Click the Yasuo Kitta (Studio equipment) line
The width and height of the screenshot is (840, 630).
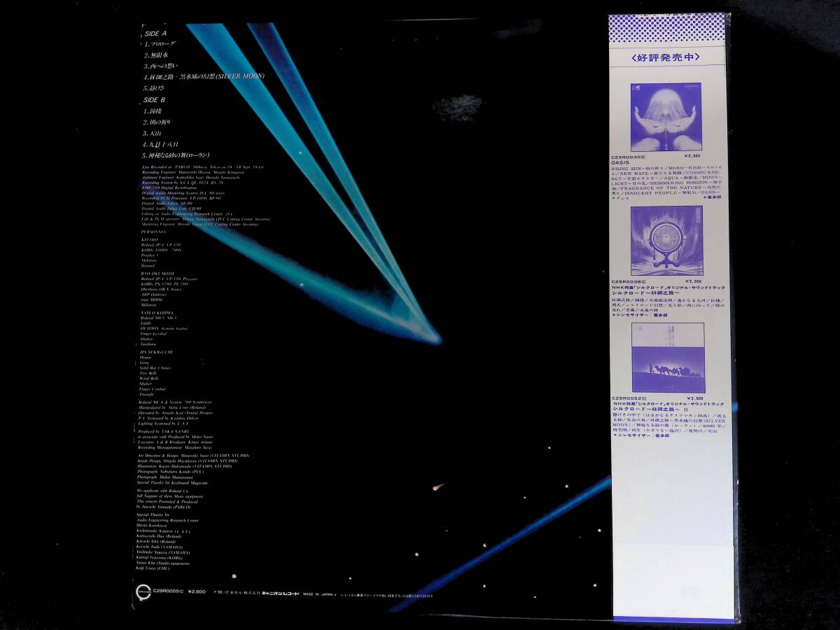(162, 563)
